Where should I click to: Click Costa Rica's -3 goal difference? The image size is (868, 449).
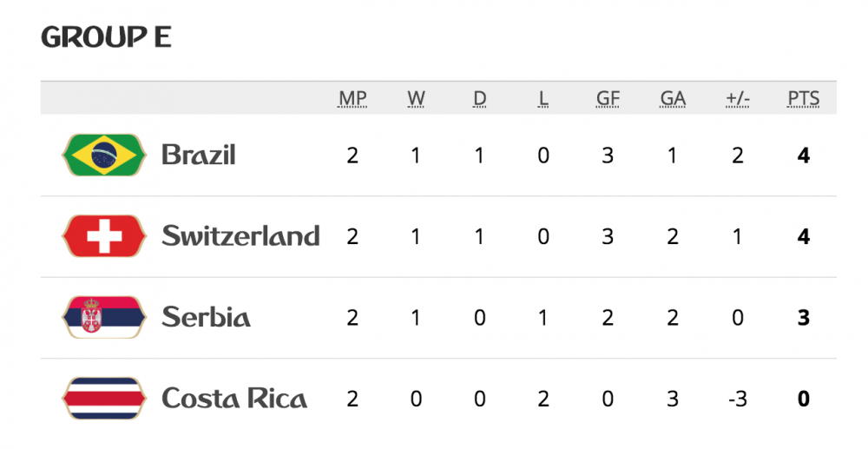736,399
